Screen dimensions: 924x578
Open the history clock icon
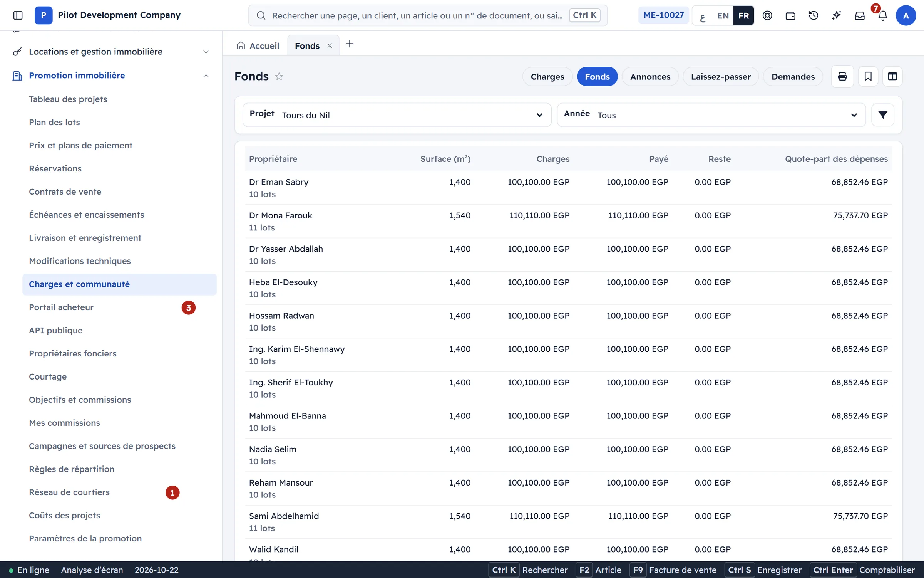[x=814, y=15]
